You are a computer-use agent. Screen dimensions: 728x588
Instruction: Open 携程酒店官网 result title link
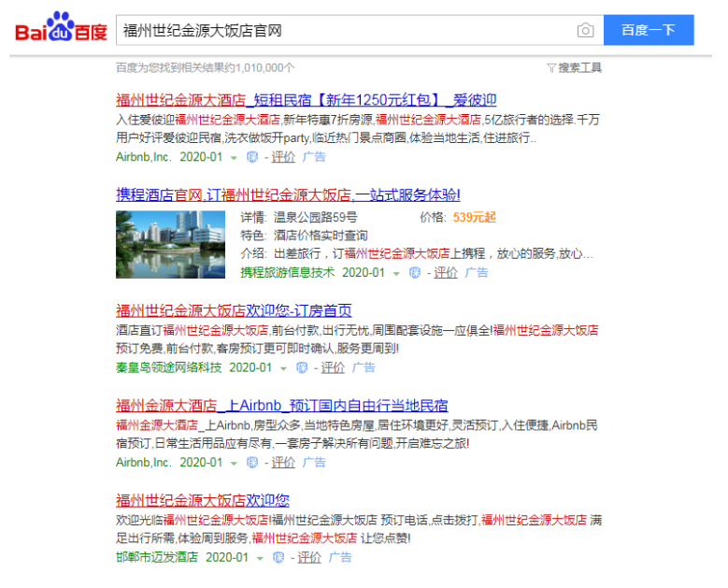click(288, 194)
